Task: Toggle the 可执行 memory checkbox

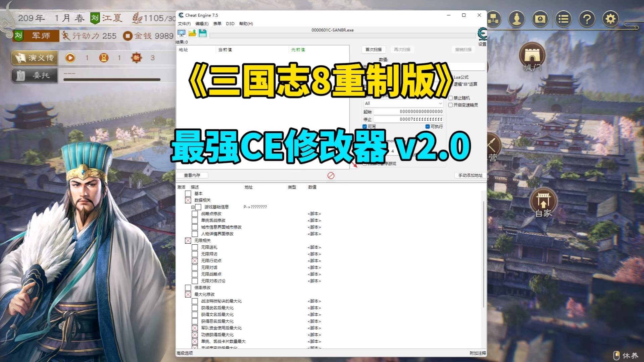Action: 428,126
